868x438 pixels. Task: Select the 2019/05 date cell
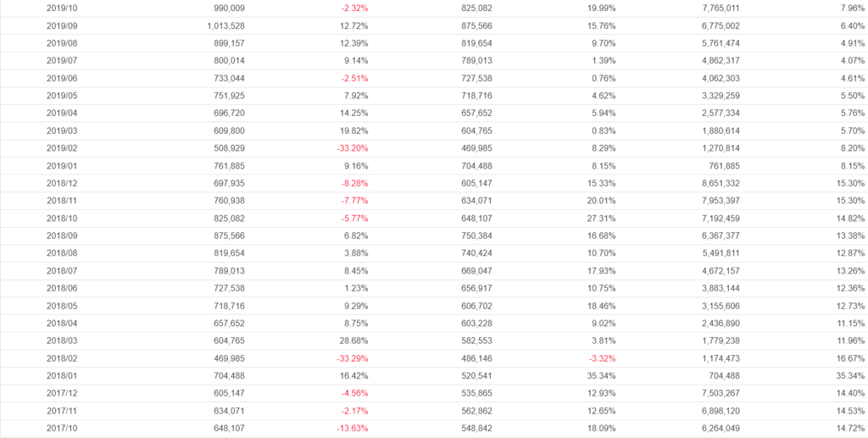(x=60, y=96)
